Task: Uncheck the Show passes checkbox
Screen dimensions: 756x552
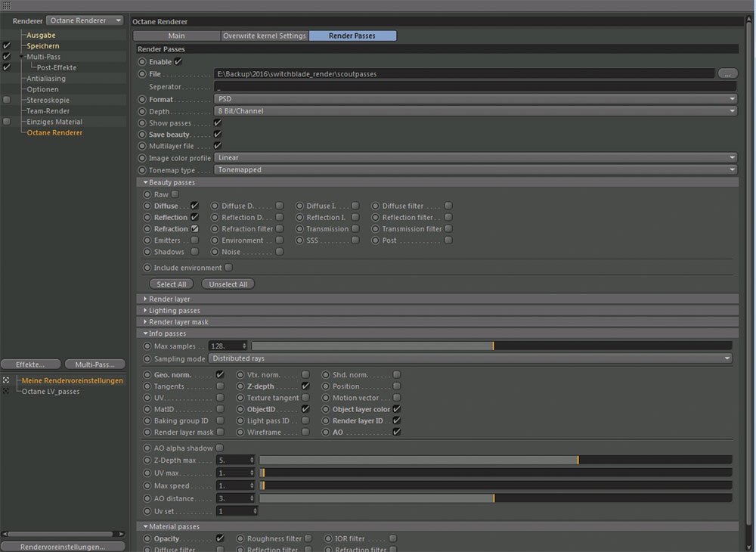Action: coord(218,123)
